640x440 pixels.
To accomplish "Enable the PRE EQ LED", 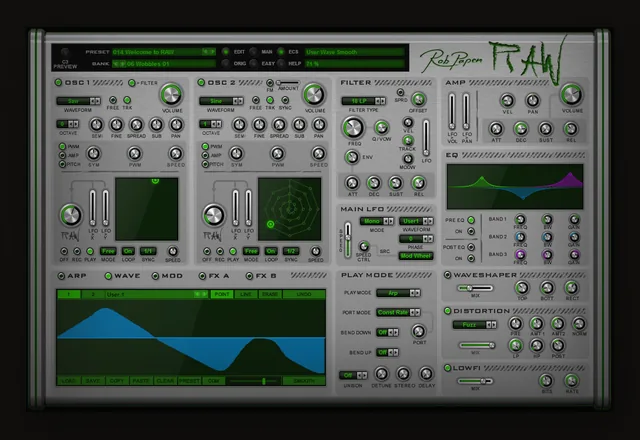I will (x=471, y=220).
